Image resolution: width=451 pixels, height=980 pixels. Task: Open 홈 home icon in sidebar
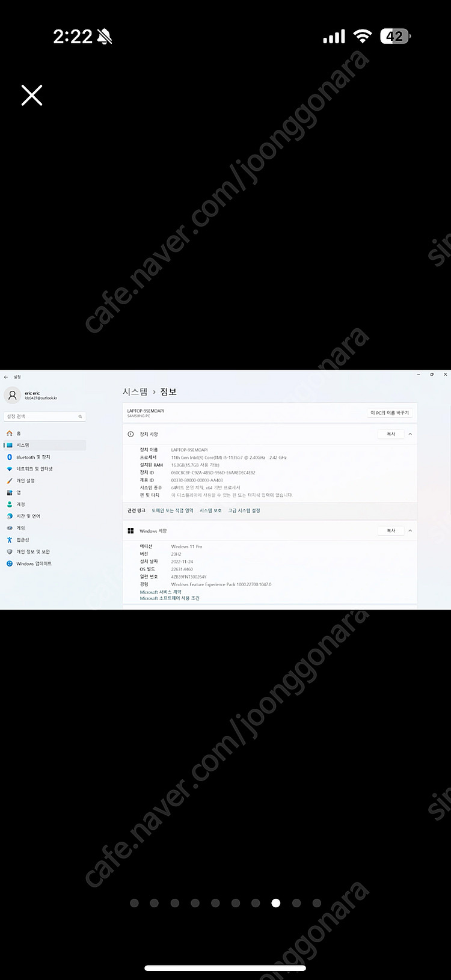[x=9, y=433]
